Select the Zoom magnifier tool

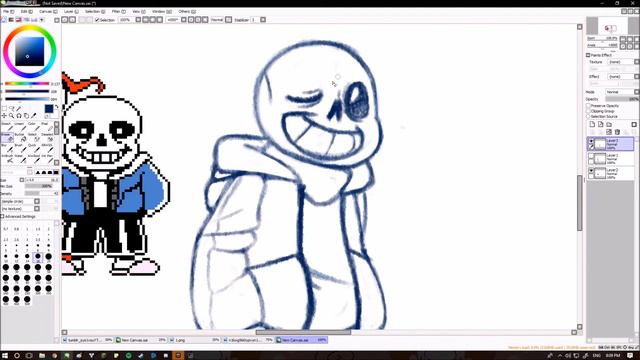11,116
